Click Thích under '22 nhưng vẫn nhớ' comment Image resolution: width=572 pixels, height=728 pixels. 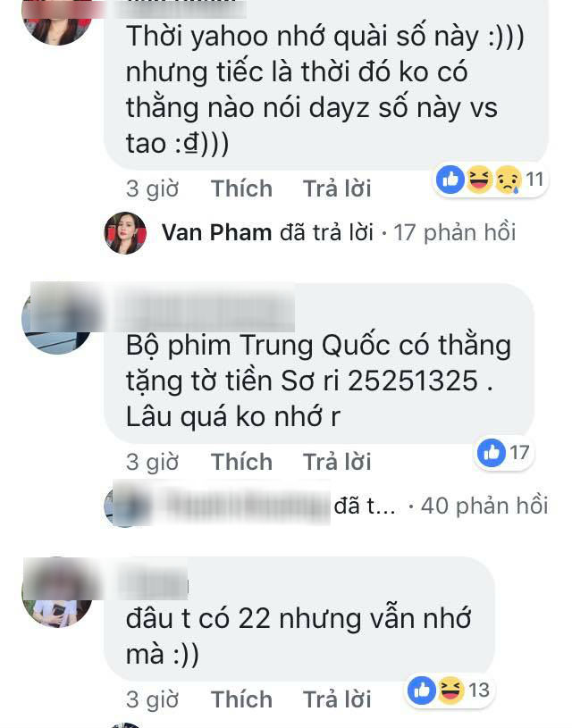click(241, 699)
